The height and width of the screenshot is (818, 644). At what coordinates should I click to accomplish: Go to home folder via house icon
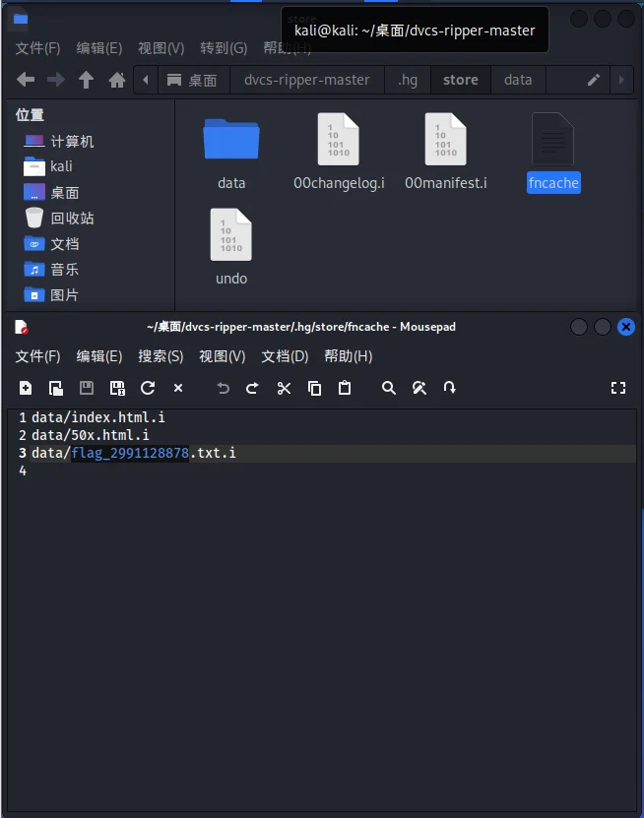tap(116, 80)
